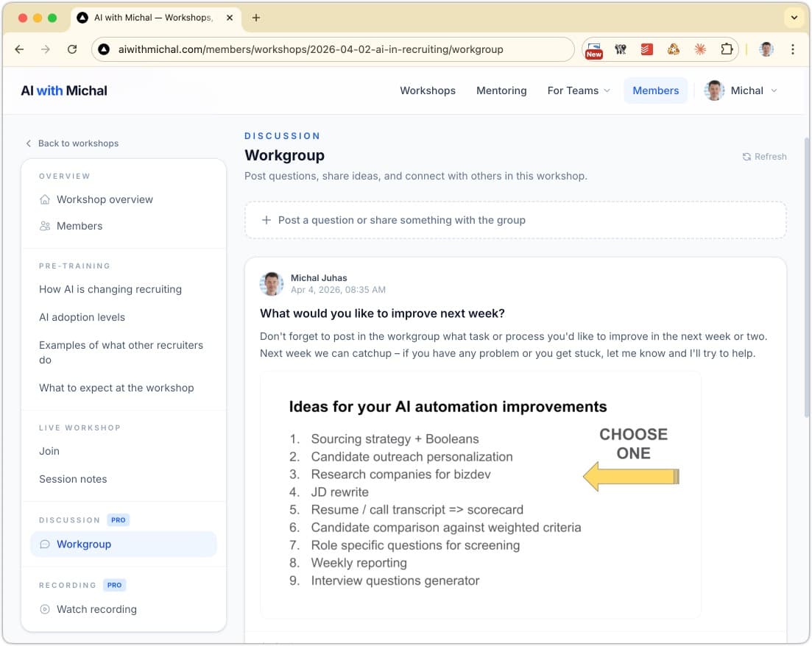Expand the For Teams dropdown

579,90
